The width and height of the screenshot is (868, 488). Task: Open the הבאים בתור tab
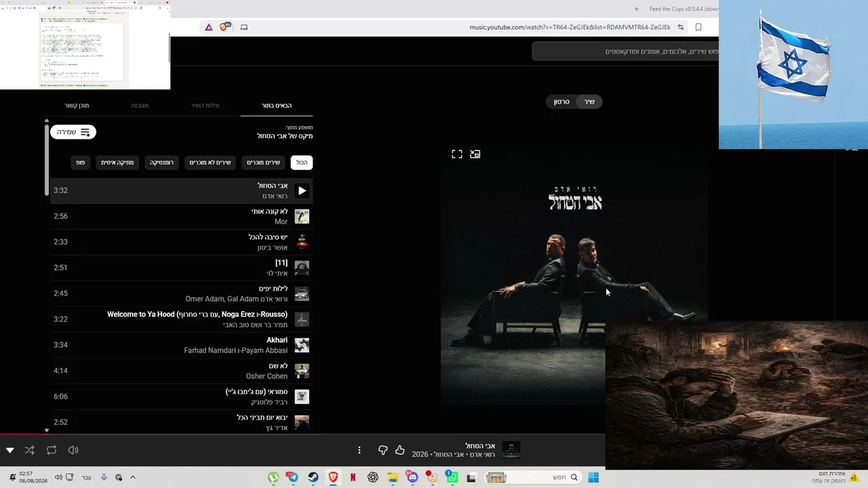(277, 106)
